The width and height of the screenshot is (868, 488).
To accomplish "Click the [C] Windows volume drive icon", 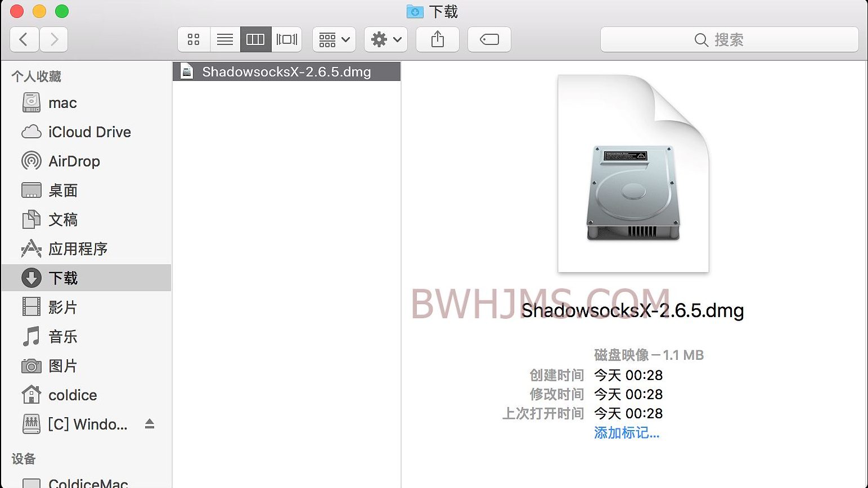I will pyautogui.click(x=32, y=424).
